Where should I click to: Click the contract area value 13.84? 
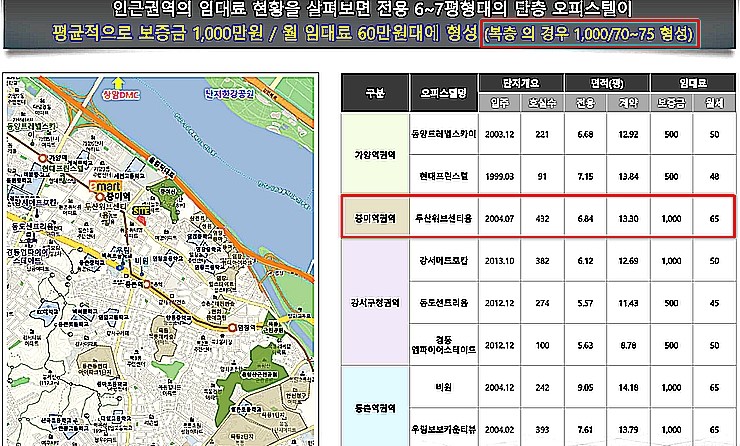[x=628, y=177]
